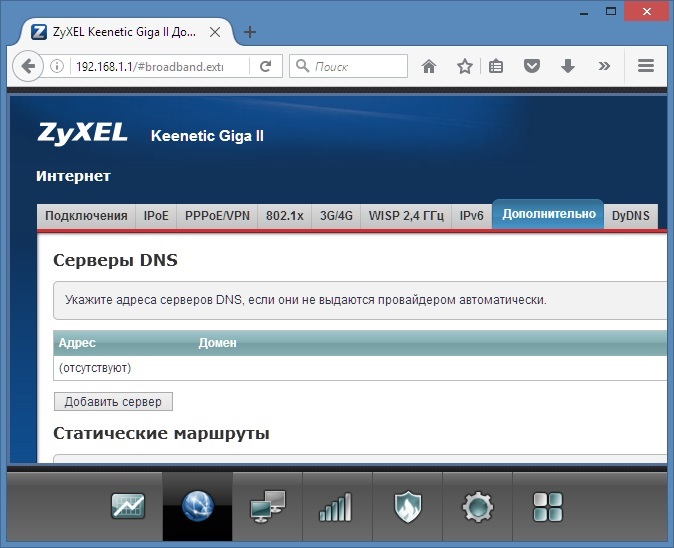Open the home network computers icon
Viewport: 674px width, 548px height.
pyautogui.click(x=267, y=506)
